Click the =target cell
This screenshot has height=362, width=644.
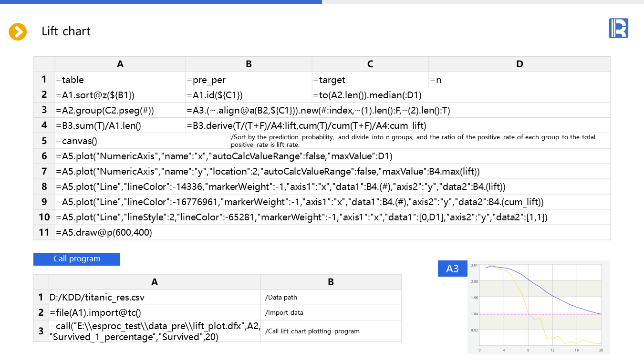coord(370,80)
